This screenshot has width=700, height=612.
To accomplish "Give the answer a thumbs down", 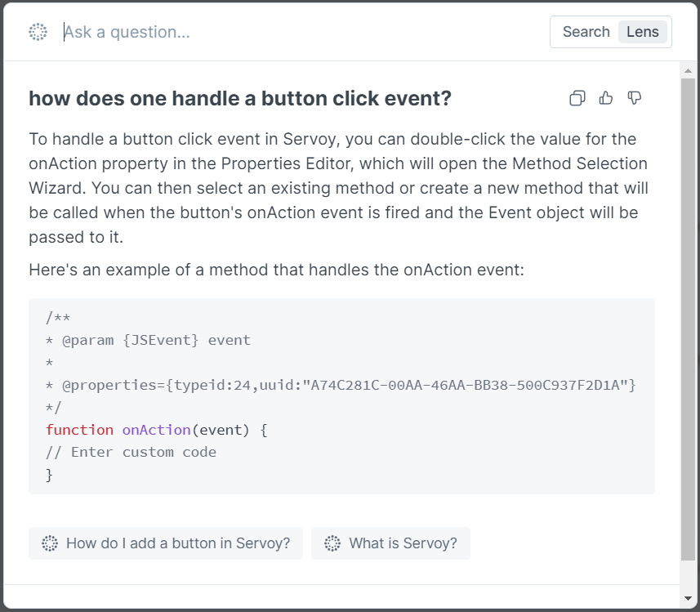I will coord(635,99).
